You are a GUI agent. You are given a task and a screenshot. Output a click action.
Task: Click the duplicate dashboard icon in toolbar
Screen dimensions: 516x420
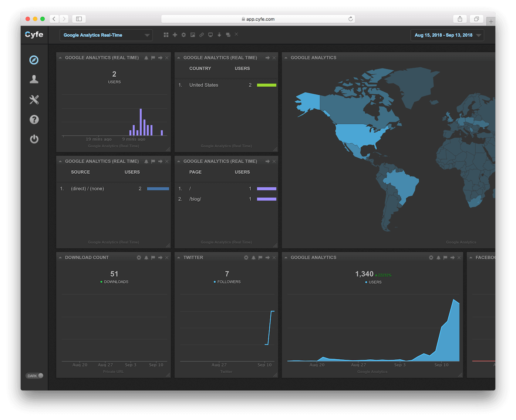pyautogui.click(x=228, y=35)
